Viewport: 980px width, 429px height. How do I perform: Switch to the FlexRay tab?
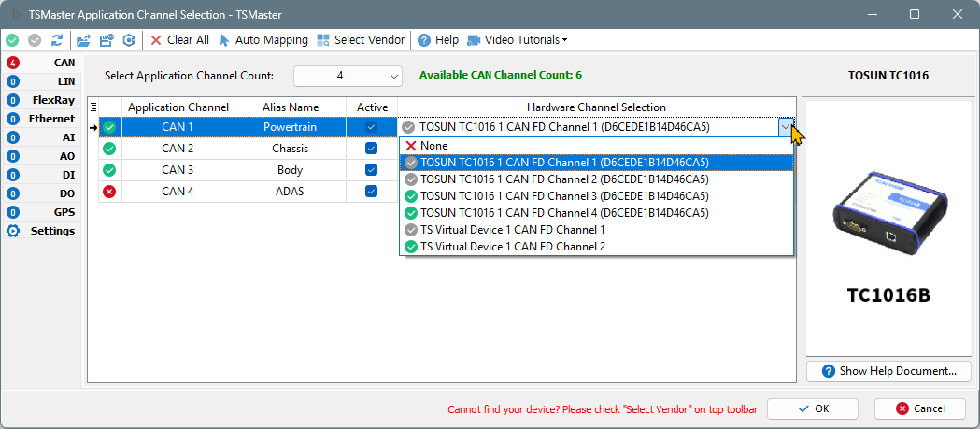[x=41, y=100]
